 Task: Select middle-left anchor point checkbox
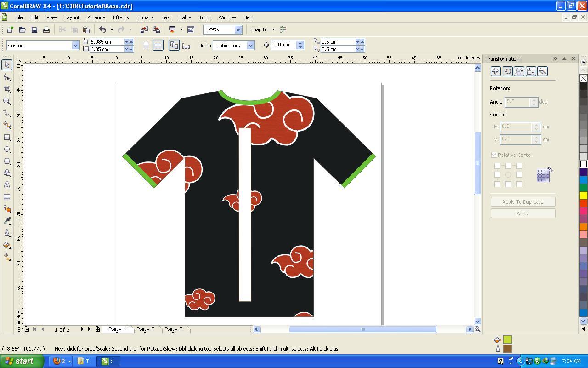coord(497,175)
